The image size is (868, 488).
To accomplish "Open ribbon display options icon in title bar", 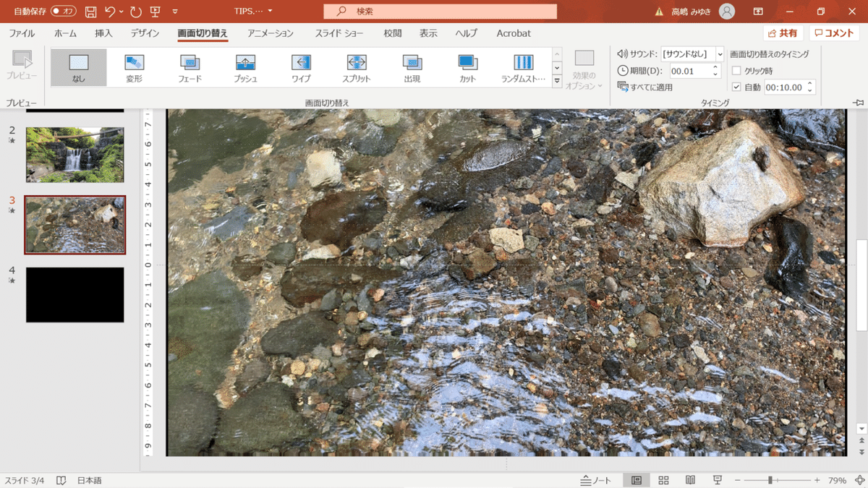I will [x=758, y=12].
